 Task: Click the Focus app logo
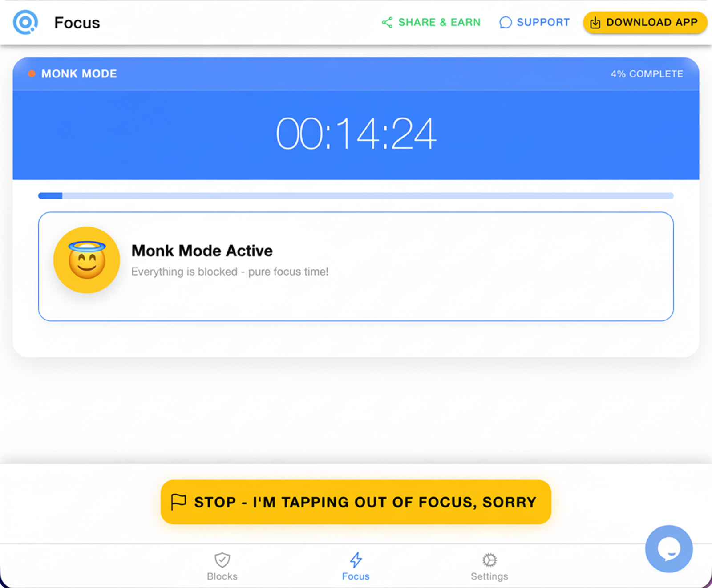coord(25,22)
